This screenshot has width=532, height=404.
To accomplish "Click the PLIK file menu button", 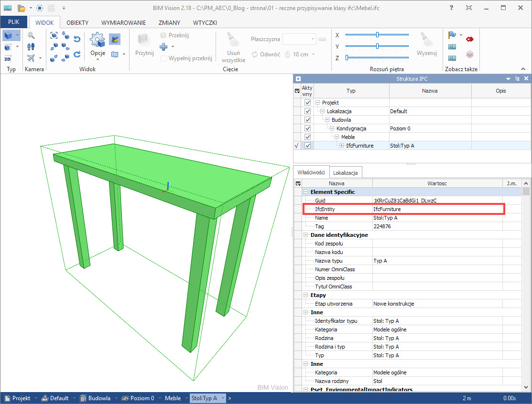I will [14, 22].
